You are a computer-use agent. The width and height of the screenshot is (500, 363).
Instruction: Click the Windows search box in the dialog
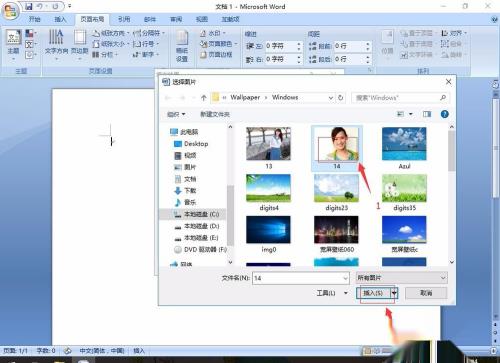point(400,98)
